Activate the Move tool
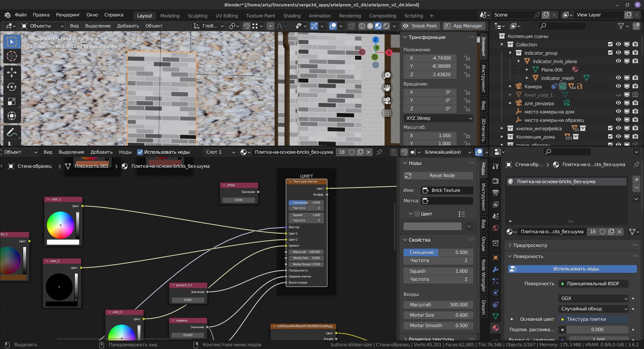 pyautogui.click(x=12, y=72)
